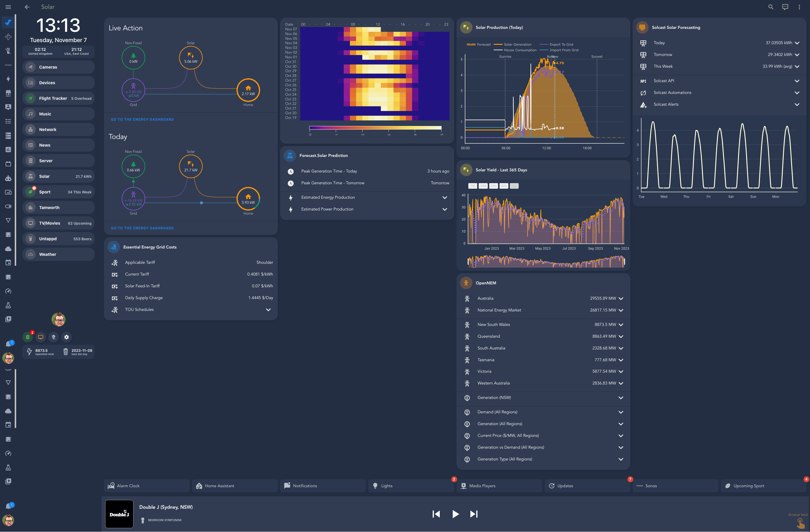Open the Weather menu item
The width and height of the screenshot is (810, 532).
tap(58, 254)
